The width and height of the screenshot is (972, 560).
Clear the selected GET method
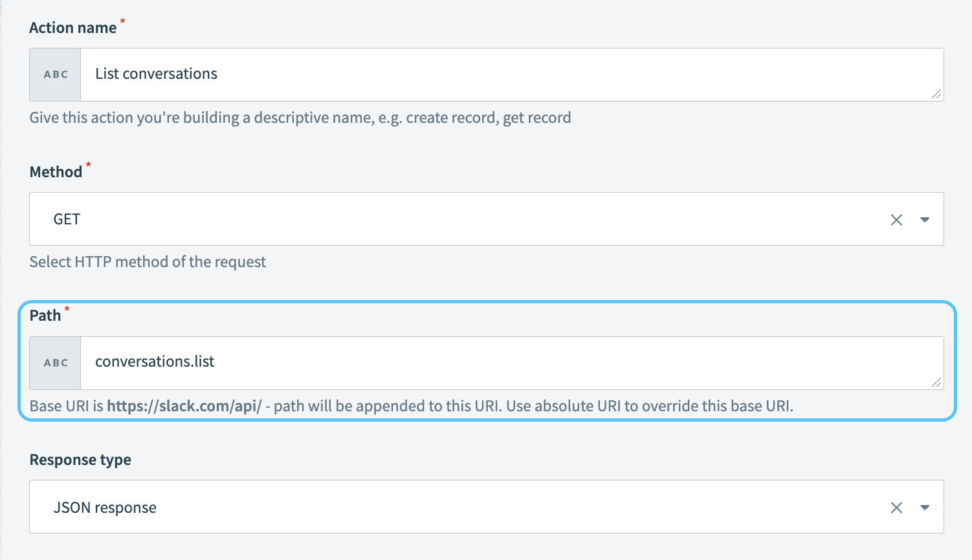896,219
